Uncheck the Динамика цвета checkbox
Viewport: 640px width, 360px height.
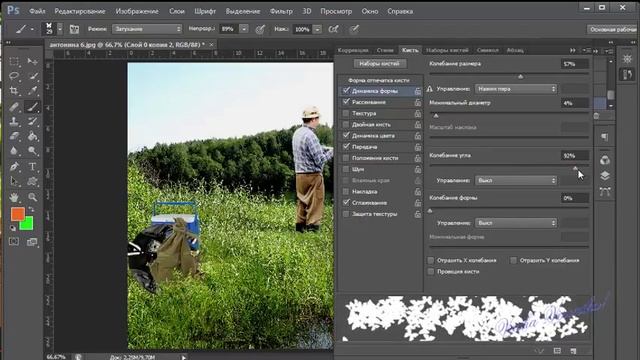click(346, 135)
